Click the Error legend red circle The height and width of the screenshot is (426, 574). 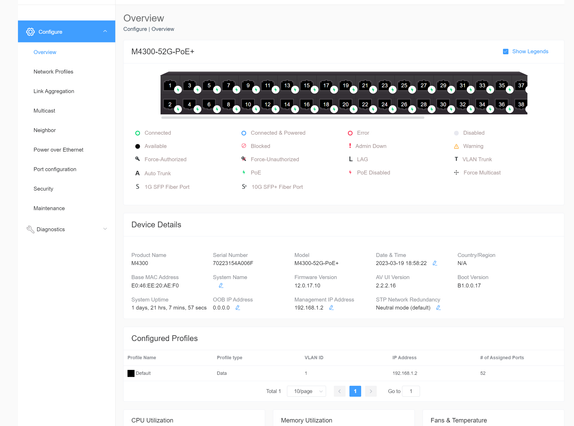[x=350, y=133]
